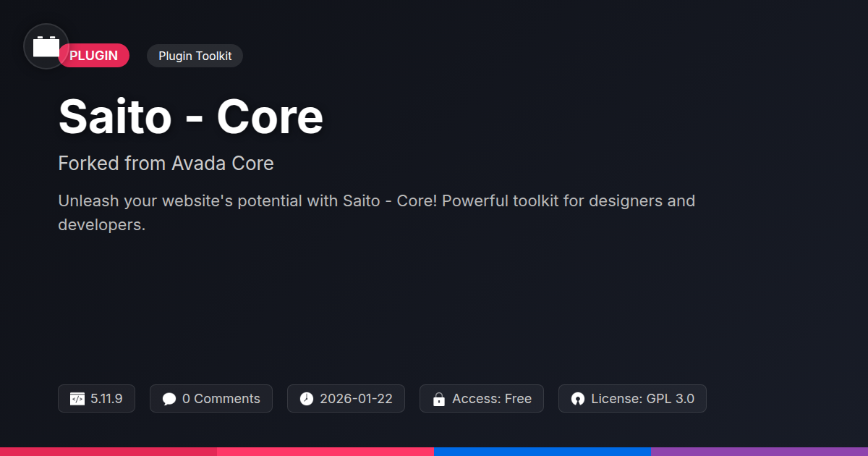Image resolution: width=868 pixels, height=456 pixels.
Task: Open the 0 Comments link
Action: [221, 399]
